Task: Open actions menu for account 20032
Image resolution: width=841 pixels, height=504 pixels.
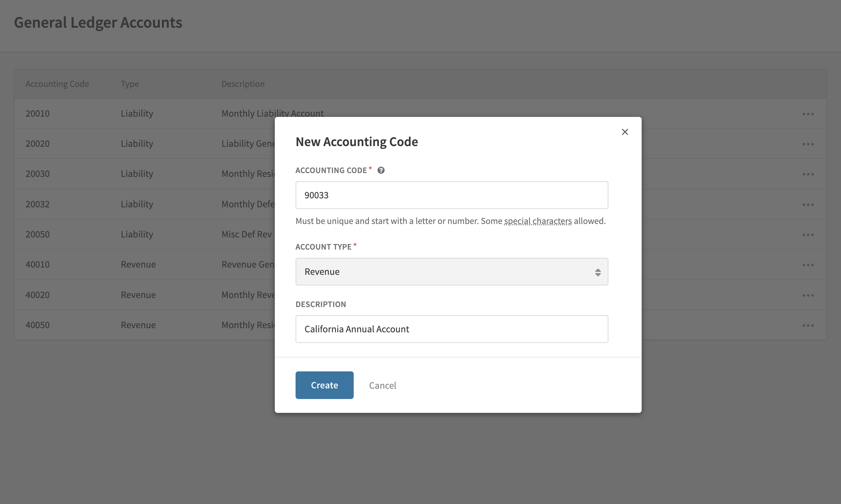Action: (x=808, y=205)
